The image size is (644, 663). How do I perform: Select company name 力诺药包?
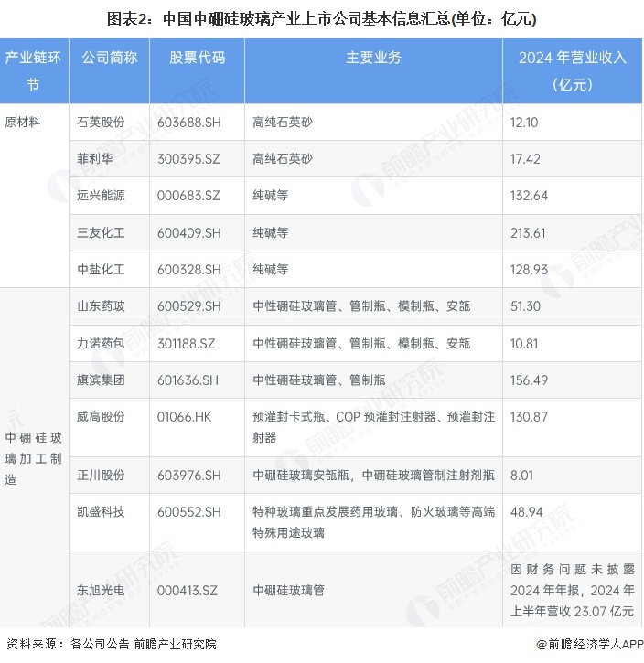click(101, 343)
